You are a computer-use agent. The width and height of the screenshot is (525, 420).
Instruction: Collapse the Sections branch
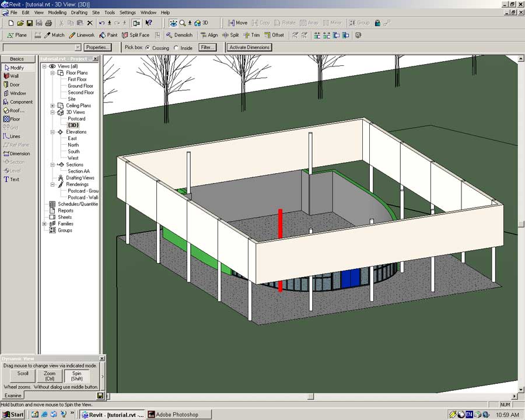(x=52, y=164)
